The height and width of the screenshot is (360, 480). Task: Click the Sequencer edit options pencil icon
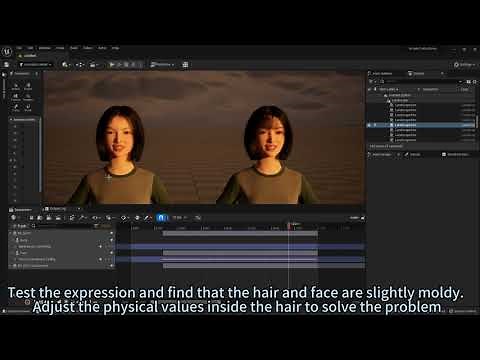click(x=147, y=218)
